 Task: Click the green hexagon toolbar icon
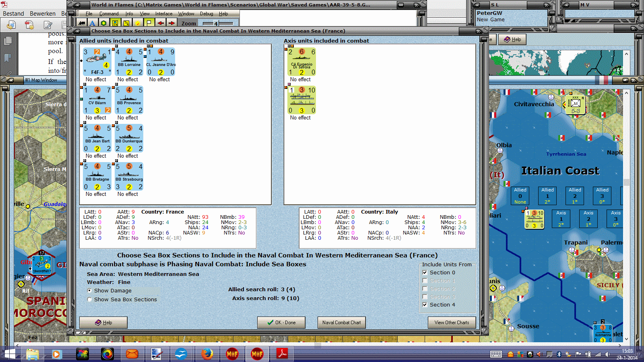point(103,23)
